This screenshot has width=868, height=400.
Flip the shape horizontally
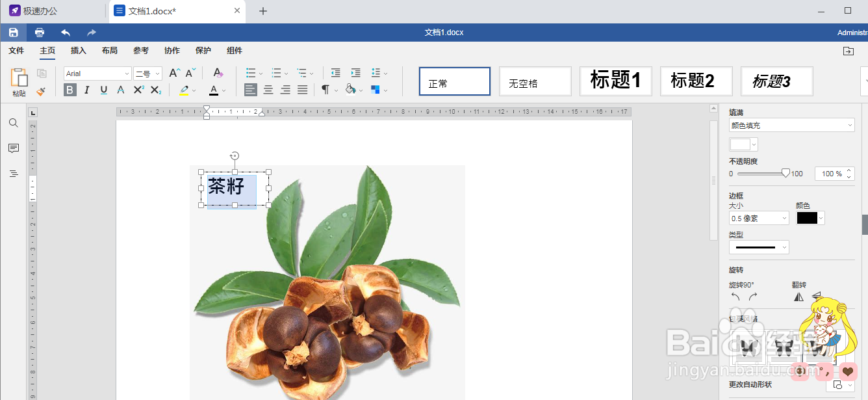[x=798, y=297]
